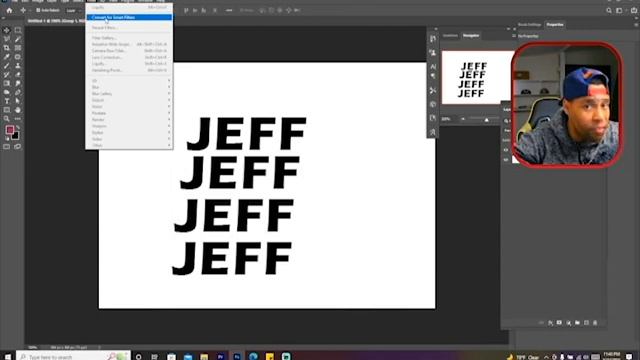Expand the Blur filter submenu
This screenshot has height=360, width=640.
130,87
